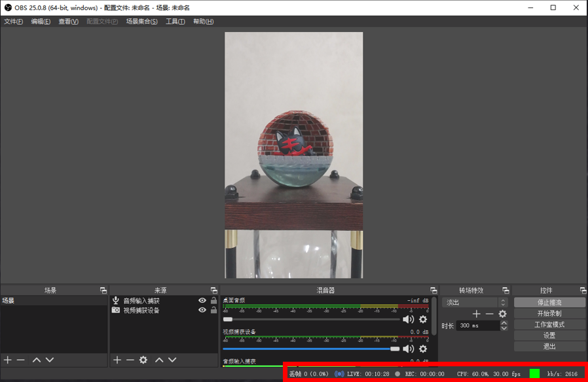The width and height of the screenshot is (588, 382).
Task: Move scene down in list
Action: 50,360
